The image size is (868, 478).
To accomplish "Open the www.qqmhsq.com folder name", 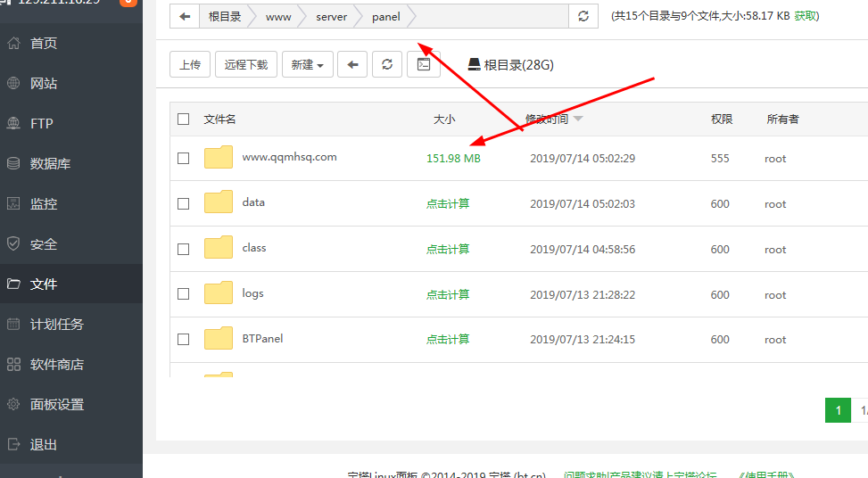I will (x=289, y=157).
